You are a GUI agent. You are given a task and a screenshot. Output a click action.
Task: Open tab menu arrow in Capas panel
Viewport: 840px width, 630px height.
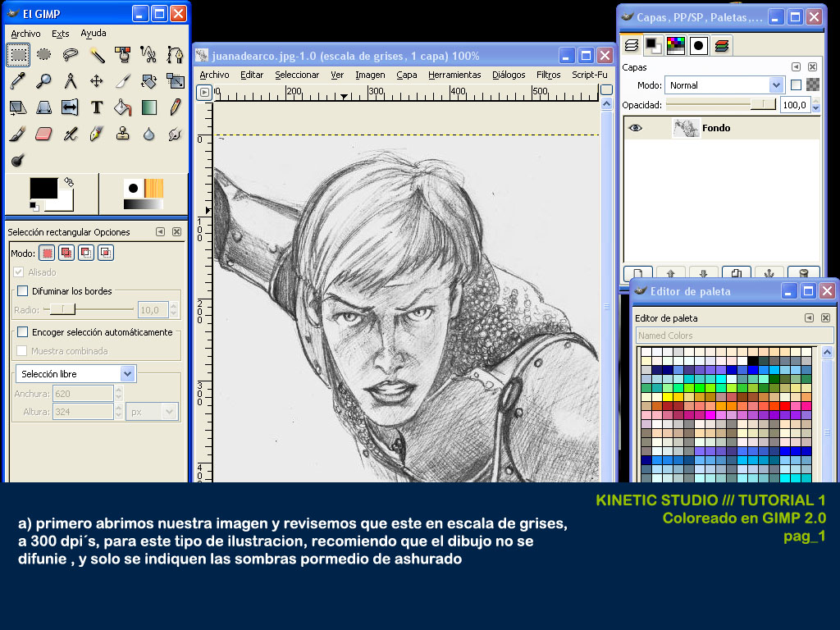[796, 67]
